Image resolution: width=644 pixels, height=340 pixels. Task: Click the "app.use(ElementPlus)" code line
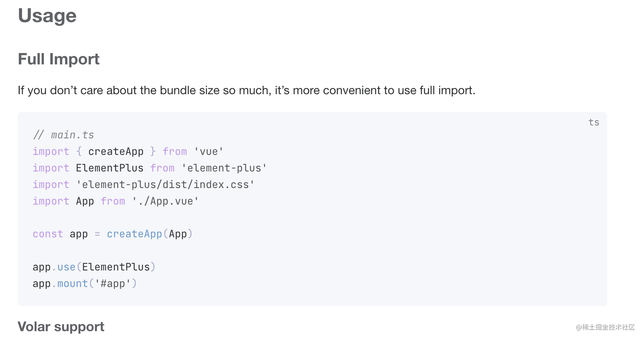94,267
